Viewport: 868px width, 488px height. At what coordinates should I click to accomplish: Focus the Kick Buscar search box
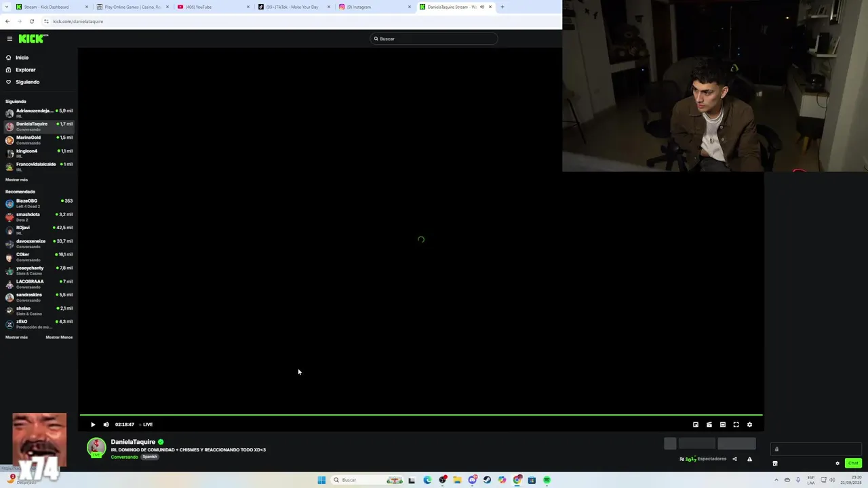coord(434,39)
